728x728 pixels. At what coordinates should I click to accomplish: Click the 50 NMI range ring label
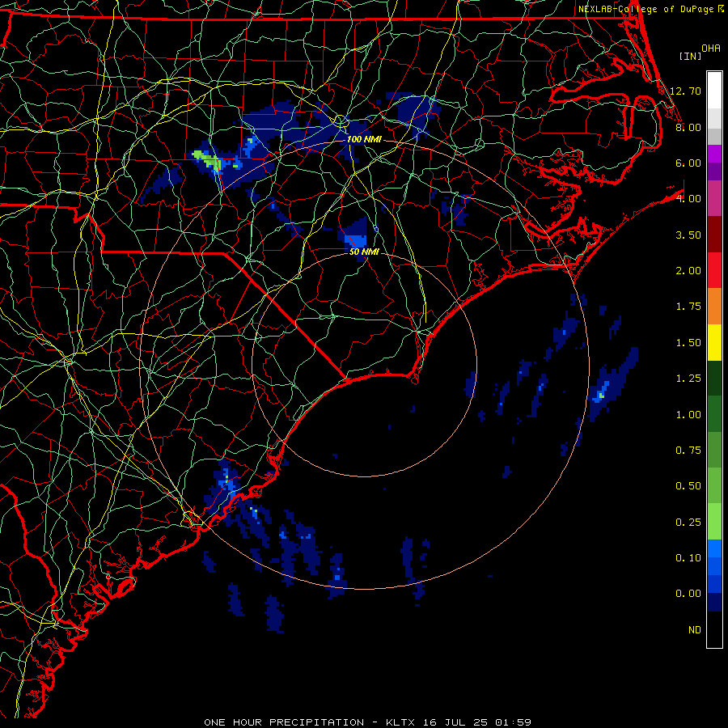pos(364,252)
